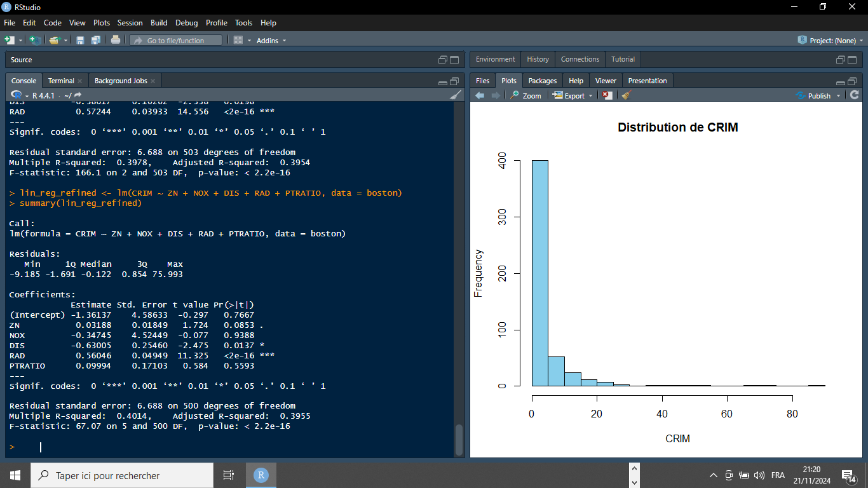Viewport: 868px width, 488px height.
Task: Remove the current plot with red X icon
Action: 607,95
